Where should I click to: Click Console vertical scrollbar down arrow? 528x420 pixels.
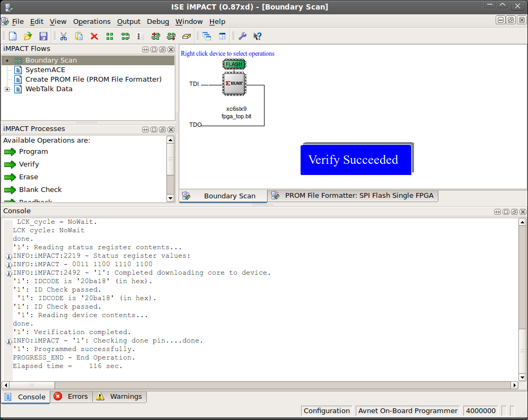pyautogui.click(x=522, y=377)
